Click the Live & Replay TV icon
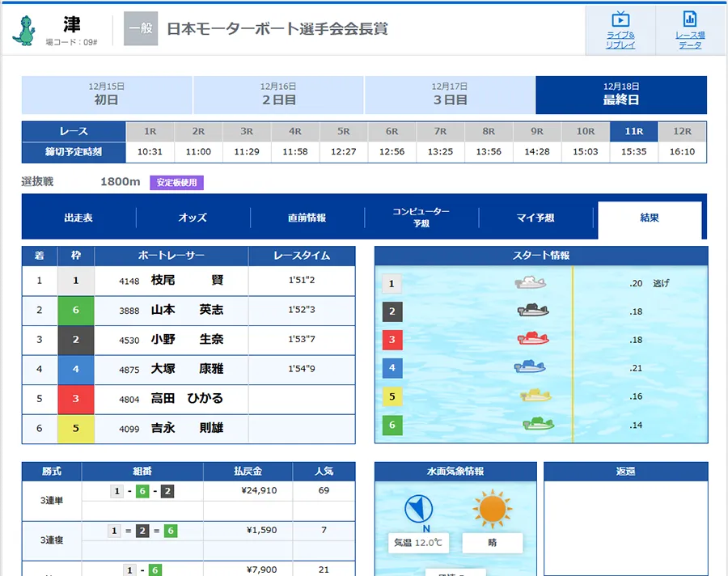 point(620,19)
